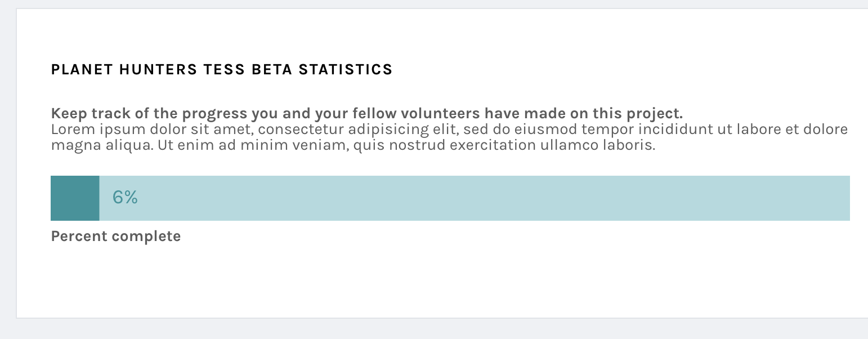The image size is (868, 339).
Task: Click the left edge of the progress indicator
Action: pyautogui.click(x=52, y=198)
